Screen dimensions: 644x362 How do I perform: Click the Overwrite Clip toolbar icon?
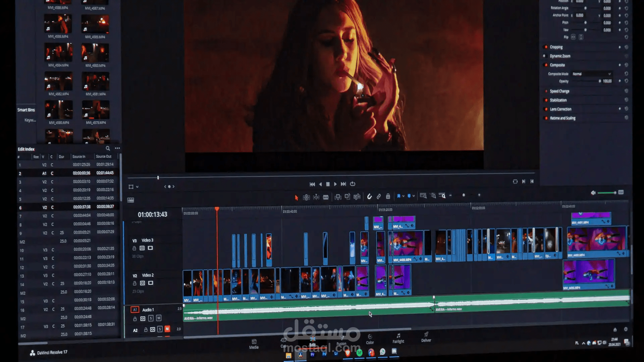347,197
